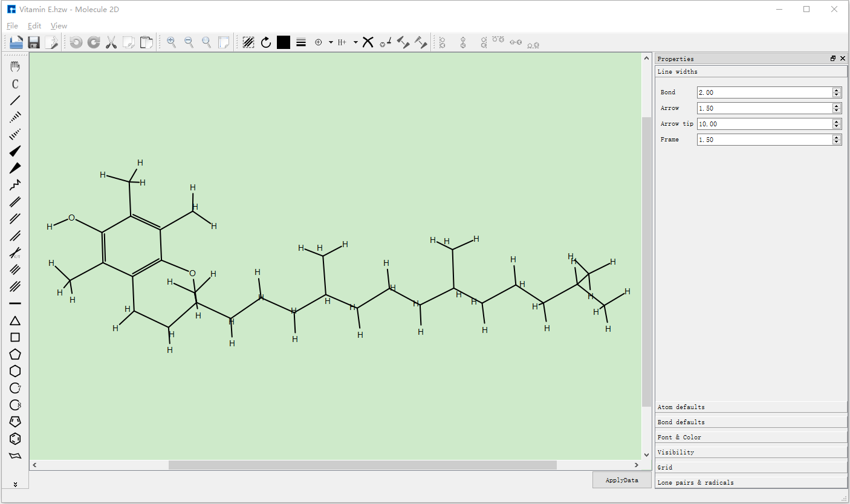Show more tools with bottom double chevron

(x=15, y=484)
